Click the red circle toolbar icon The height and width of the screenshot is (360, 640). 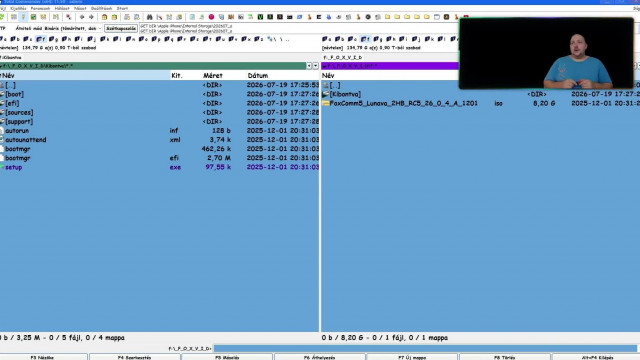coord(211,17)
